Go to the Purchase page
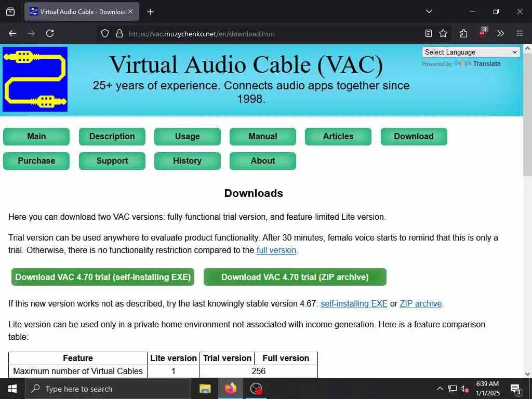 [x=36, y=161]
